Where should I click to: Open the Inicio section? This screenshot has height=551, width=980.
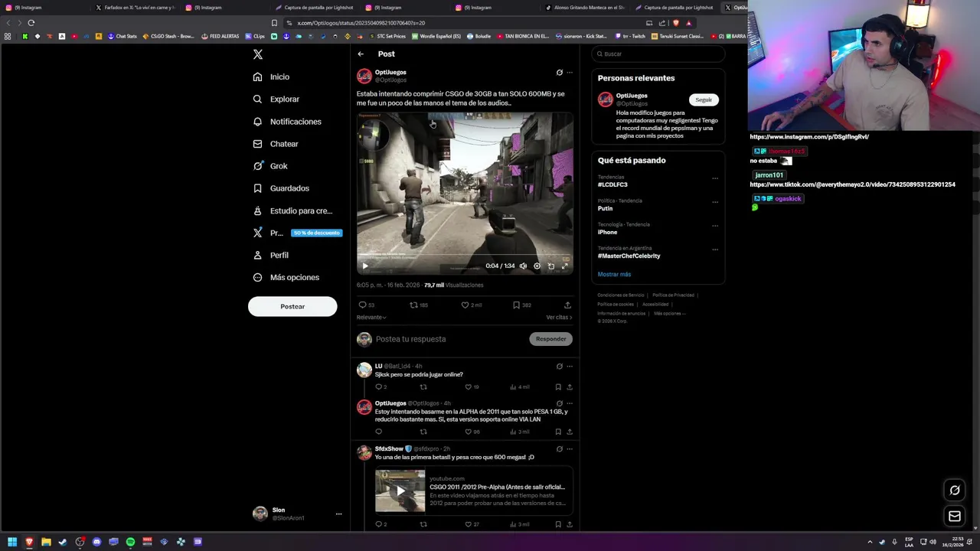271,77
